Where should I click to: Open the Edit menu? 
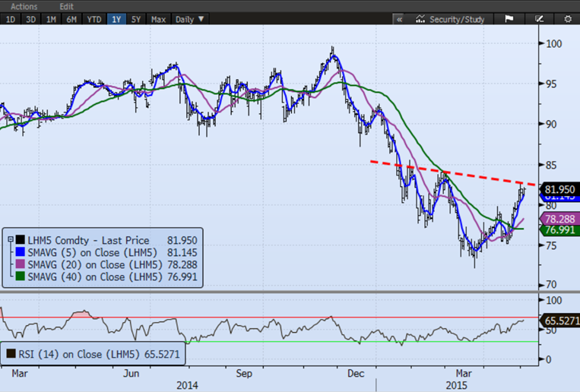coord(67,5)
